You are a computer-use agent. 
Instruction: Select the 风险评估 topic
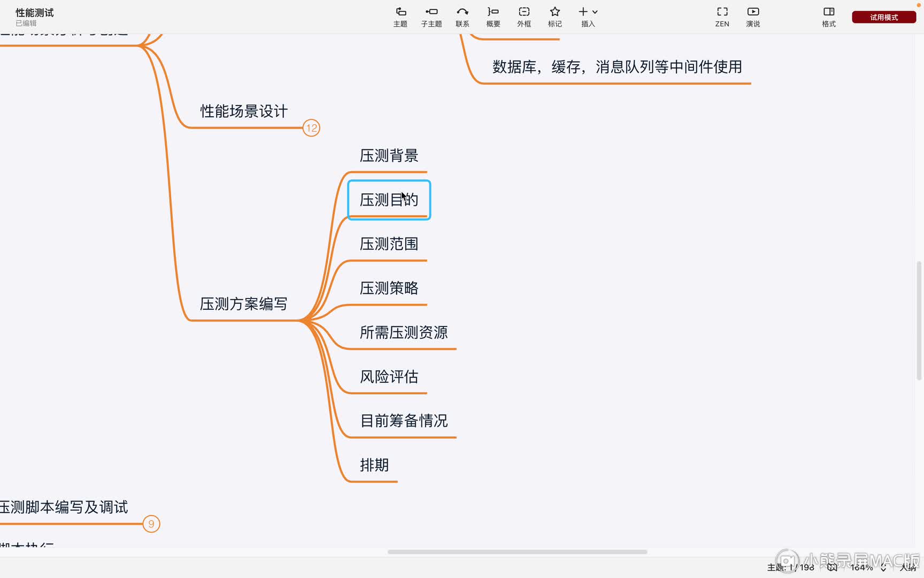(x=389, y=377)
